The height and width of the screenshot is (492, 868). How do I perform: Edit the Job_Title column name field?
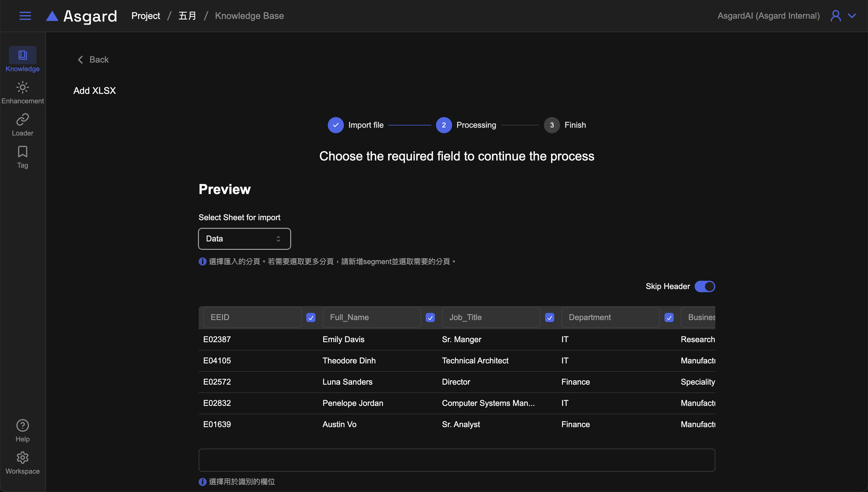click(491, 317)
